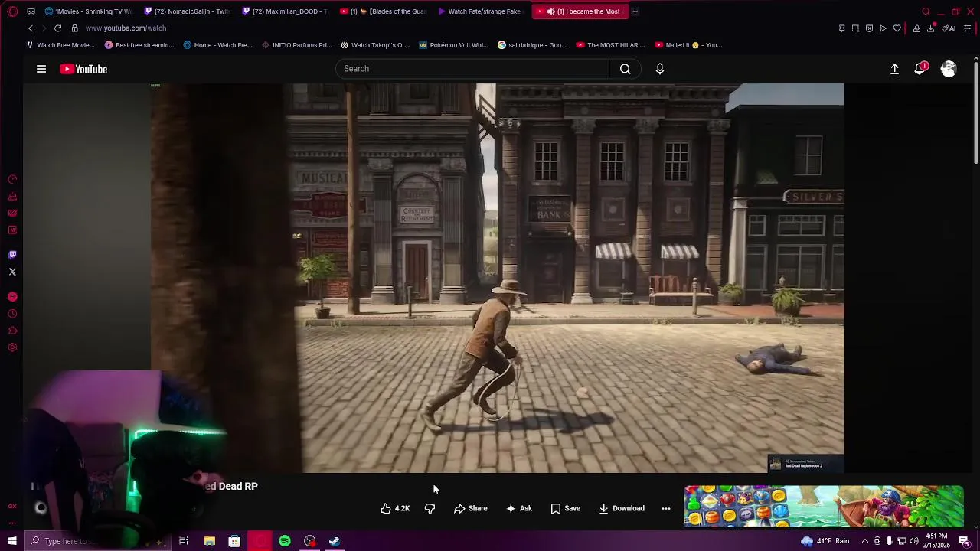
Task: Switch to the Watch Fate/strange Fake tab
Action: pyautogui.click(x=482, y=11)
